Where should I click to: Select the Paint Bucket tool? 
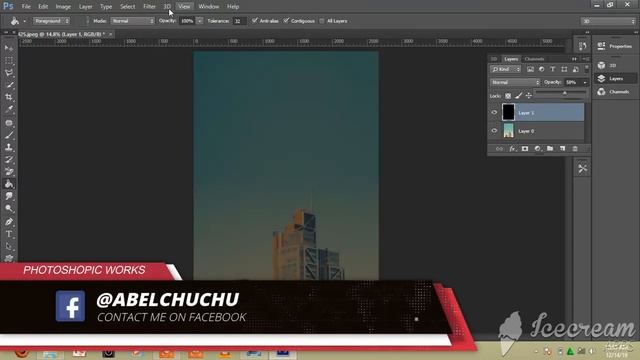click(9, 184)
